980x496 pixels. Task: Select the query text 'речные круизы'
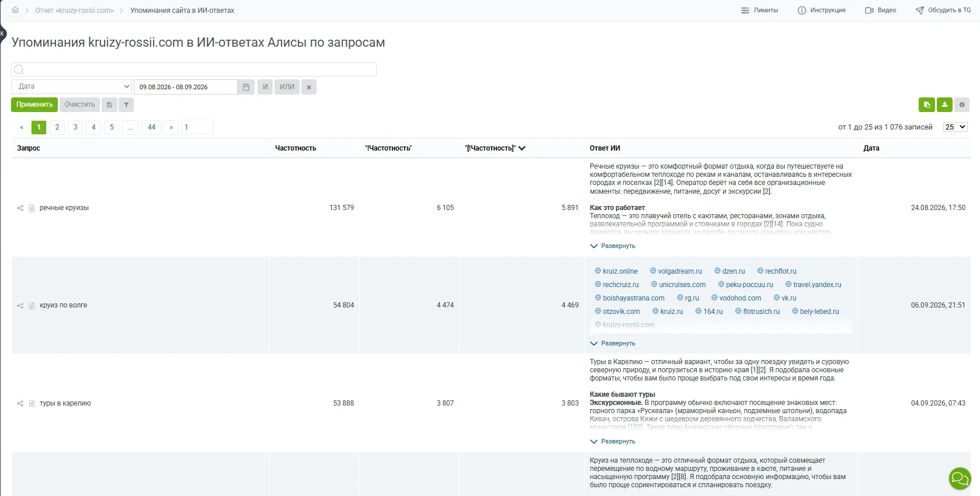coord(64,208)
